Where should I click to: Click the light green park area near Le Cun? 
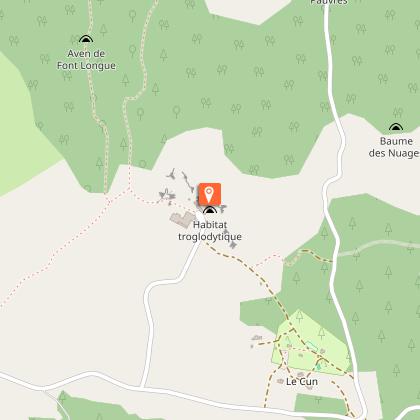(x=310, y=343)
